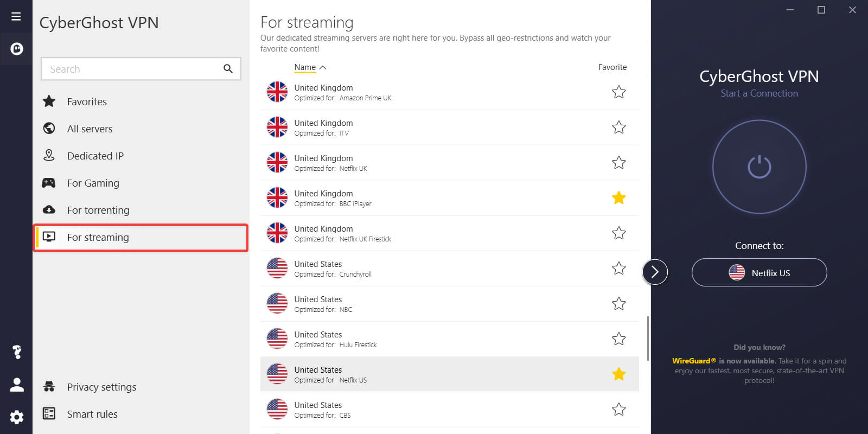Screen dimensions: 868x434
Task: Select the 'Optimized for: BBC iPlayer' text
Action: (x=333, y=204)
